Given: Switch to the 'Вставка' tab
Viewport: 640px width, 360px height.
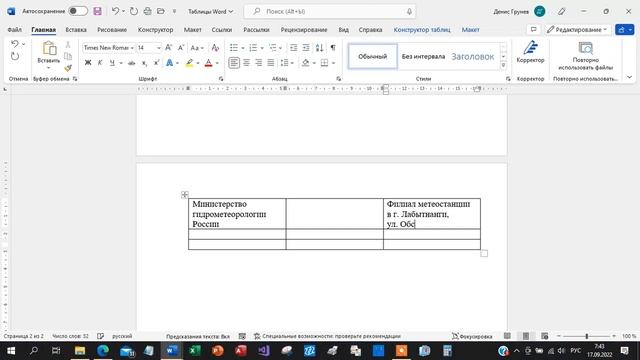Looking at the screenshot, I should pos(76,29).
